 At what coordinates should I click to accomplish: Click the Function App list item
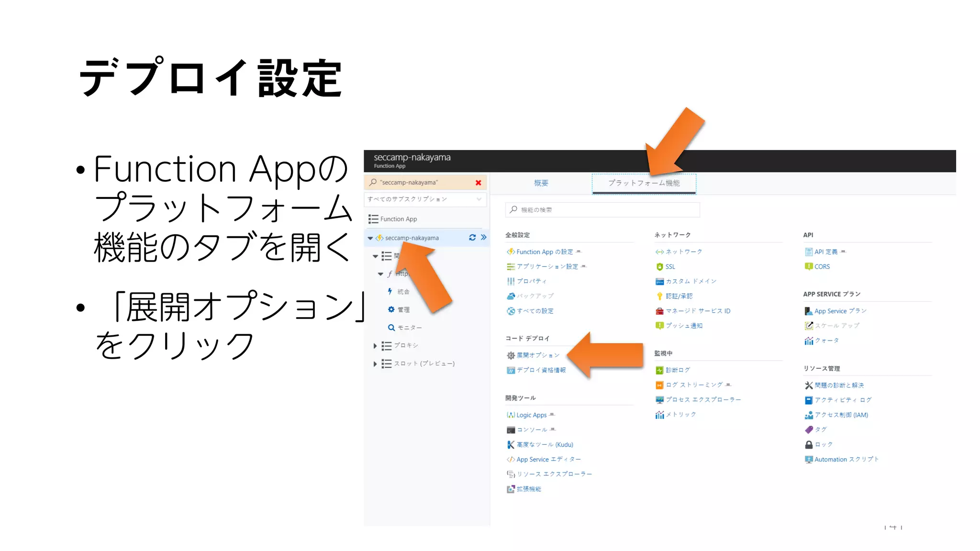click(x=399, y=219)
